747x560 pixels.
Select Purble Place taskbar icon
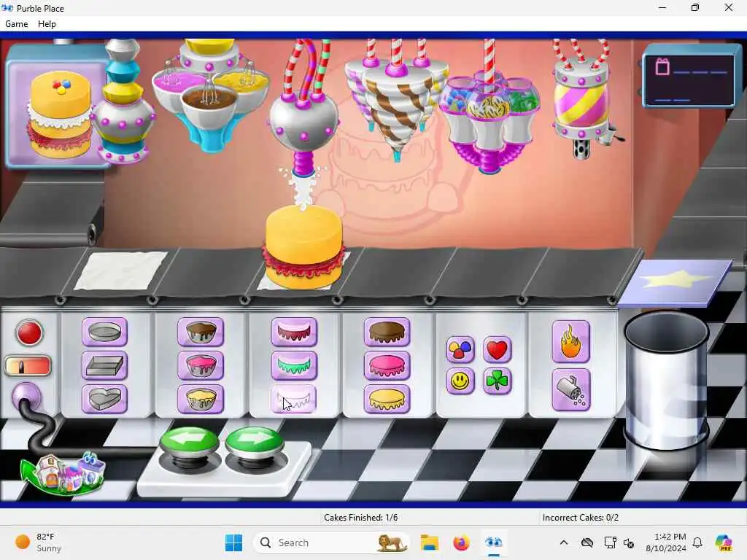tap(494, 542)
